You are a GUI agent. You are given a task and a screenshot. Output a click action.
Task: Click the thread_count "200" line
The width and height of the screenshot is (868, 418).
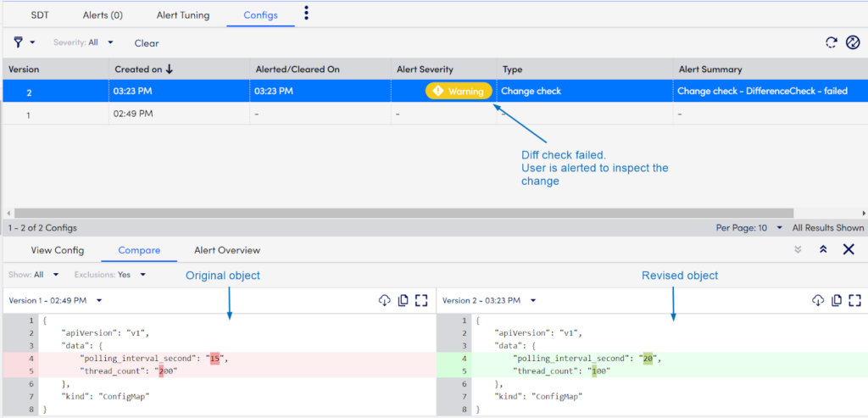pyautogui.click(x=220, y=371)
